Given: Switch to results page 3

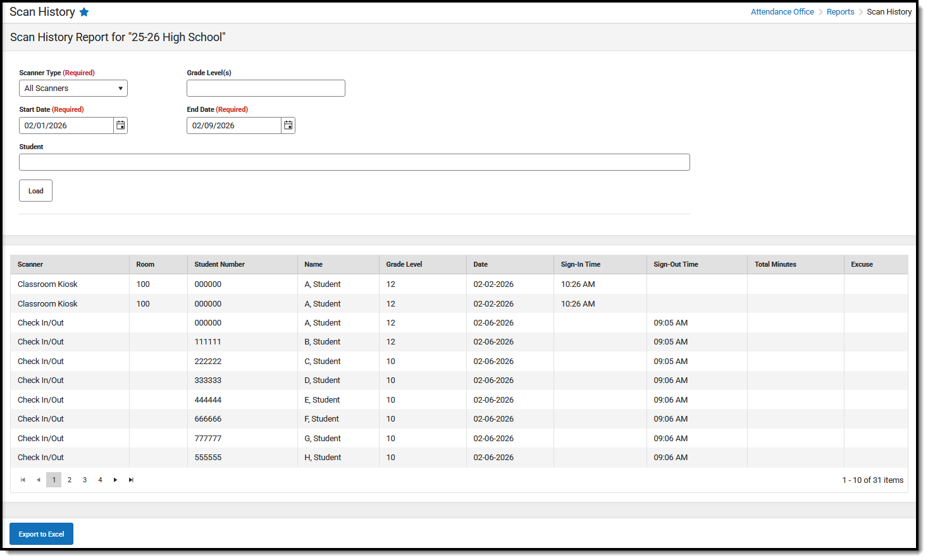Looking at the screenshot, I should (x=84, y=480).
